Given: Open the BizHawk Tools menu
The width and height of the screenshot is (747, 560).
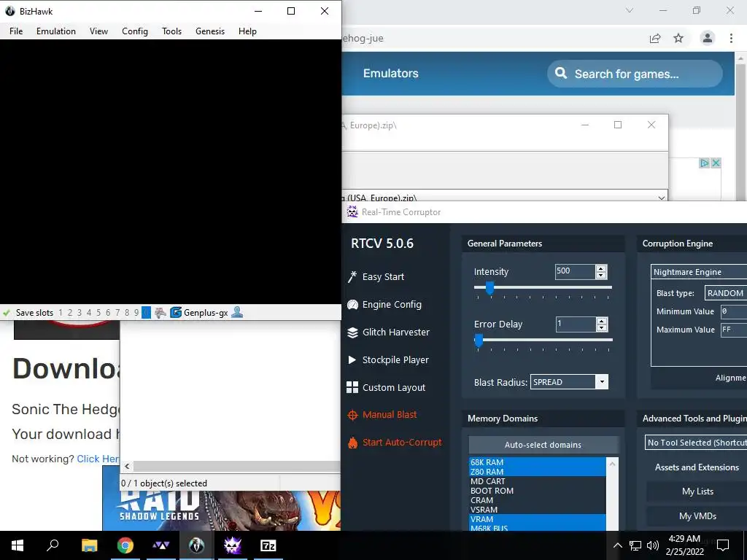Looking at the screenshot, I should [171, 31].
